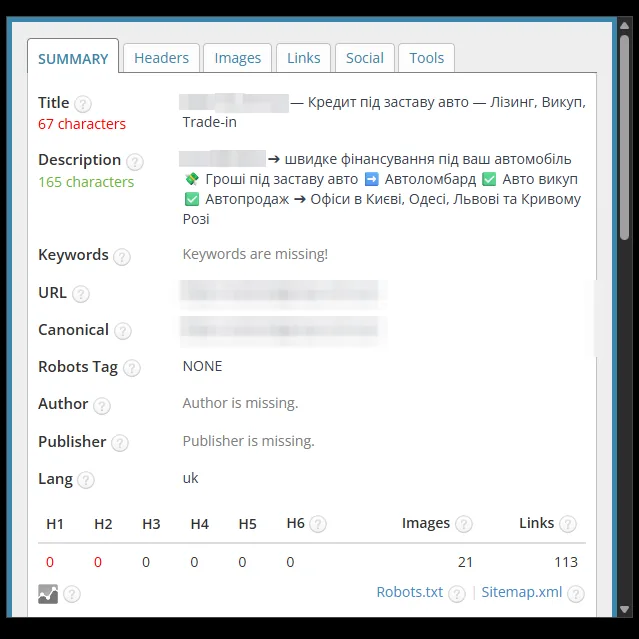Click the '67 characters' title length text
The image size is (639, 639).
(x=82, y=124)
